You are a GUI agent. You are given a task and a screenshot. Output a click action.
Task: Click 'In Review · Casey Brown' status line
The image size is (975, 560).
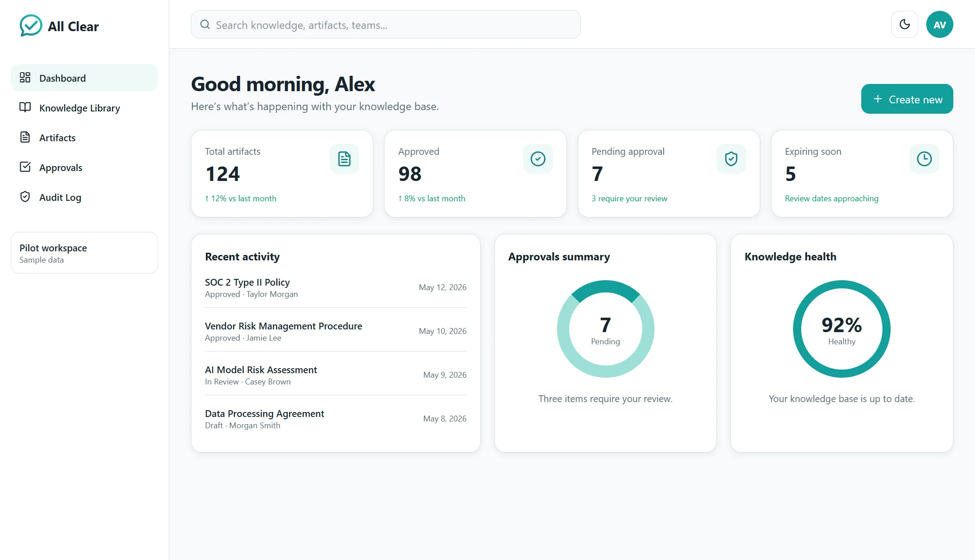[248, 382]
